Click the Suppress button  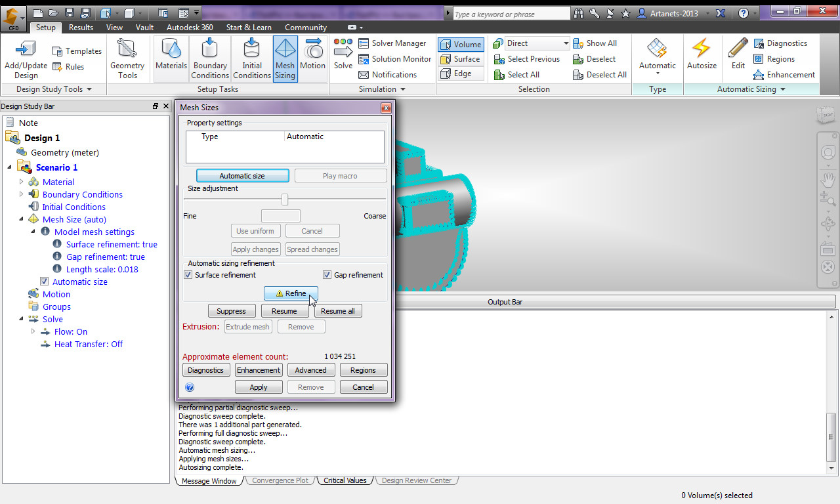231,311
